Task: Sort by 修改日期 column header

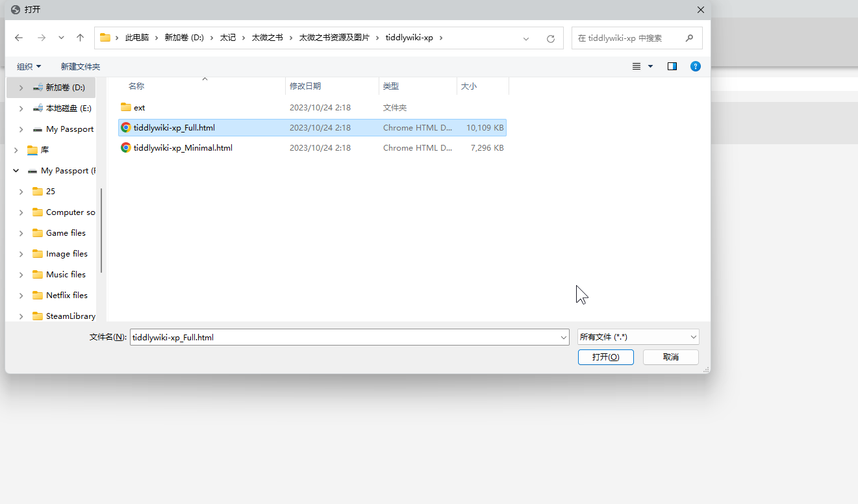Action: [305, 86]
